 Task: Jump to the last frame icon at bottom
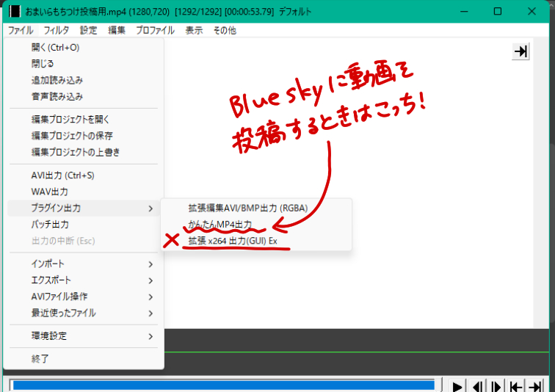(536, 386)
